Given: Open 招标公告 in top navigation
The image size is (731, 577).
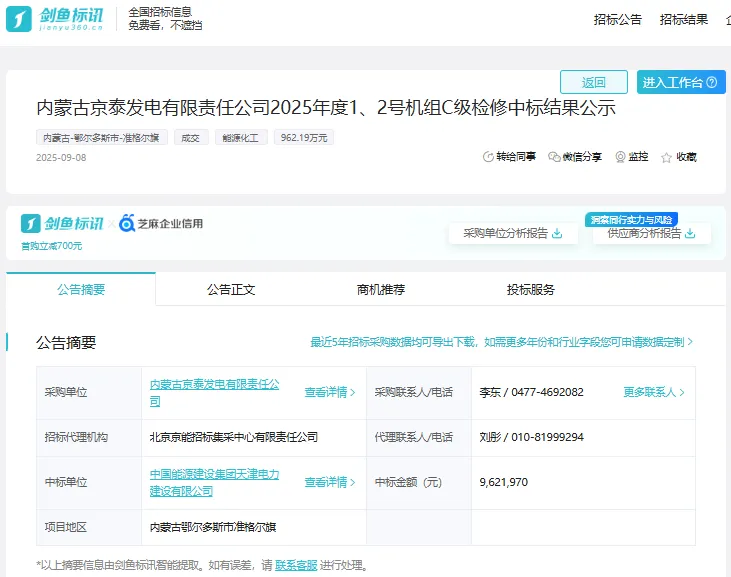Looking at the screenshot, I should point(618,19).
